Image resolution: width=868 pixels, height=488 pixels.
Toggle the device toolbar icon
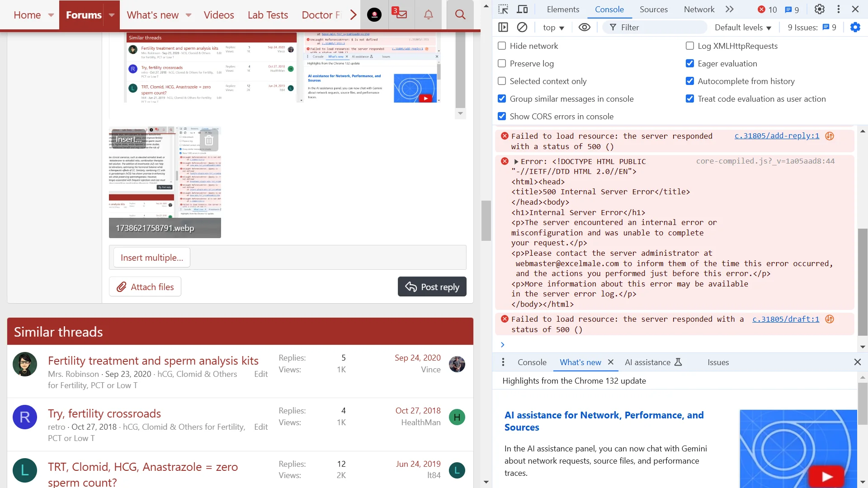[522, 9]
